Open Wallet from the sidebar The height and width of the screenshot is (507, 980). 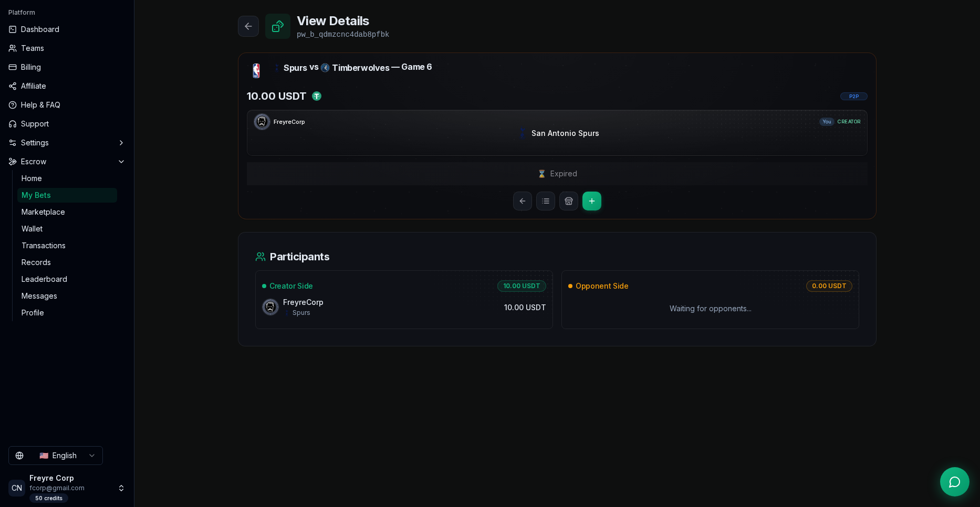point(32,229)
